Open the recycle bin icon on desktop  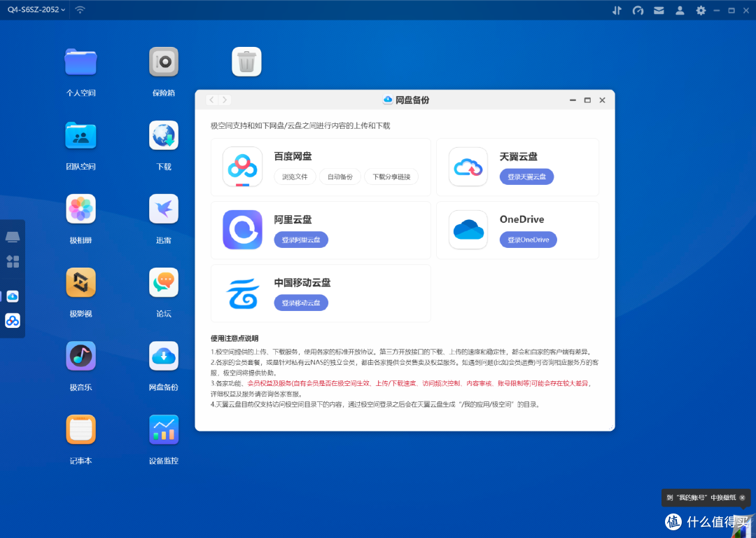pos(247,62)
